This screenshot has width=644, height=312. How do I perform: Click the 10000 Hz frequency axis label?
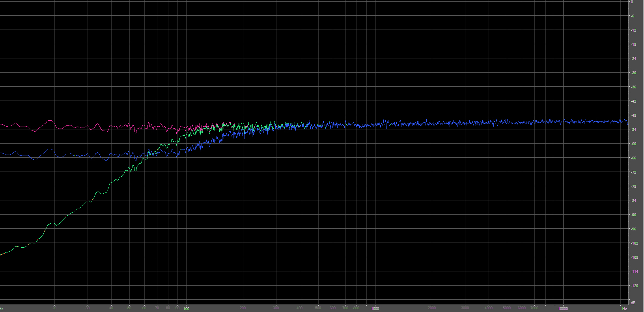tap(563, 308)
